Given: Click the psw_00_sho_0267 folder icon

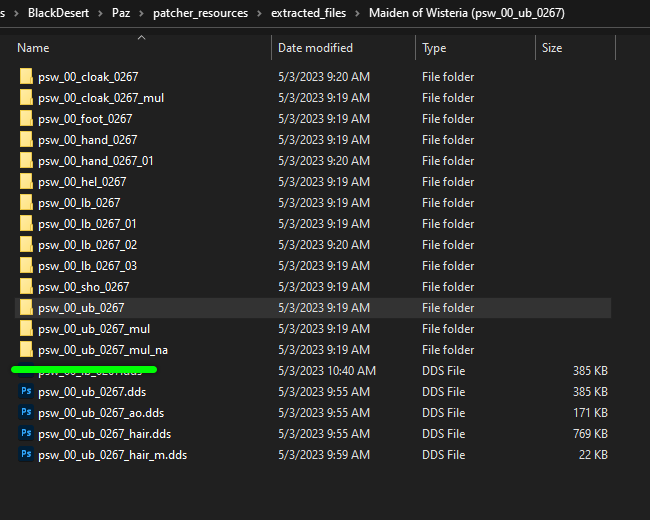Looking at the screenshot, I should click(26, 287).
